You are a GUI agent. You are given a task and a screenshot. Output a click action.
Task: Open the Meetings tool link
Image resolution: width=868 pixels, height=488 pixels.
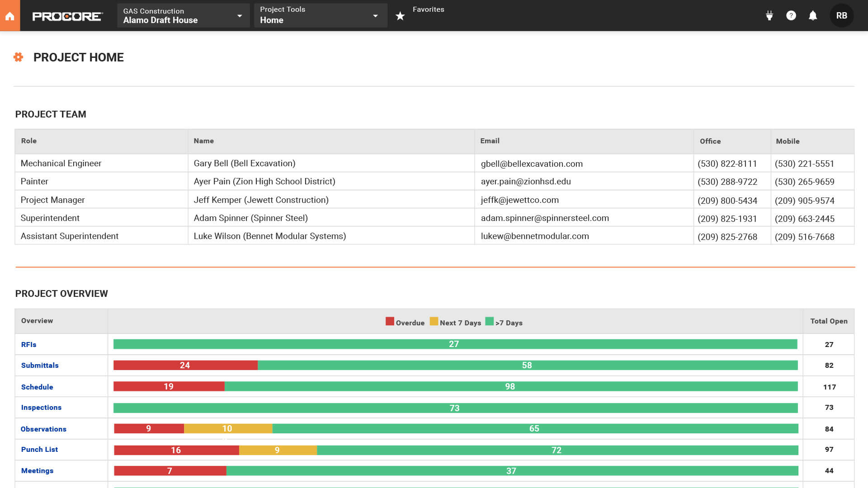pos(37,470)
